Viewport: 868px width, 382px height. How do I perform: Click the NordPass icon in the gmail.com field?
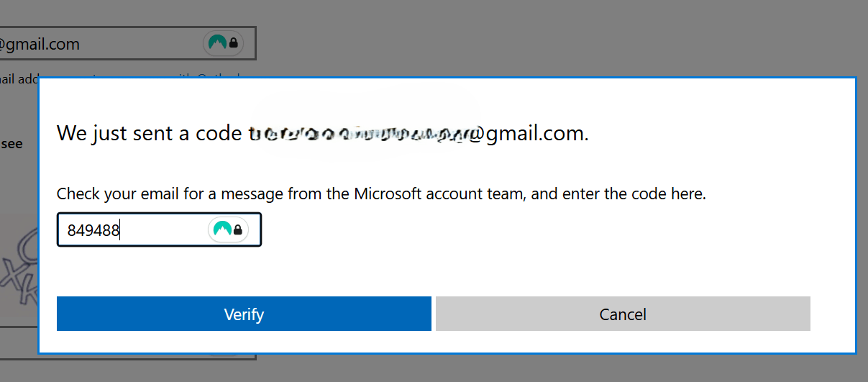pos(216,43)
